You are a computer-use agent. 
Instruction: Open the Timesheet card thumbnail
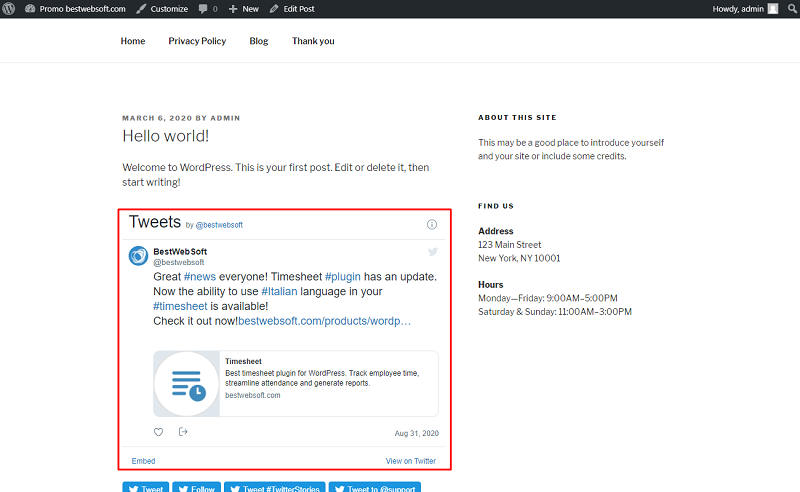pyautogui.click(x=187, y=383)
